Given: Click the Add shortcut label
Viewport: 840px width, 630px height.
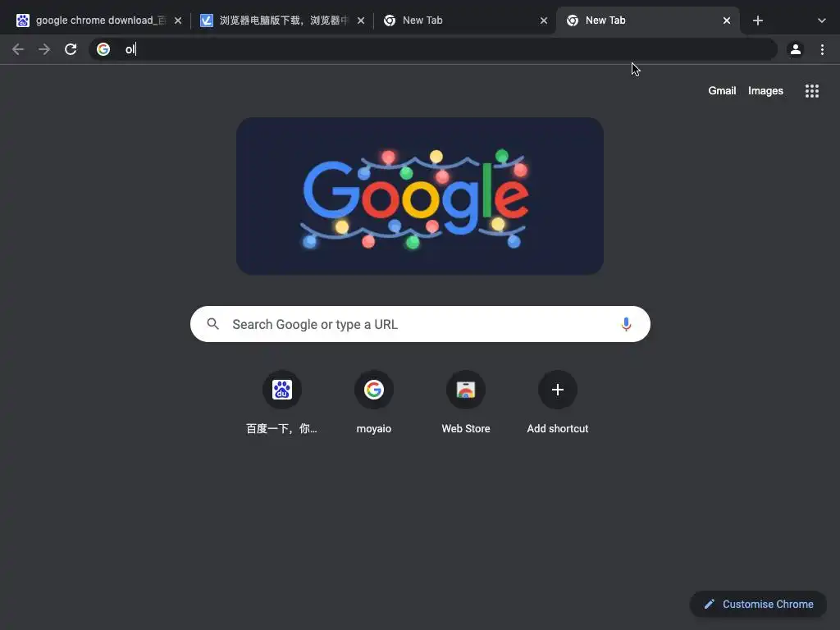Looking at the screenshot, I should pos(558,428).
